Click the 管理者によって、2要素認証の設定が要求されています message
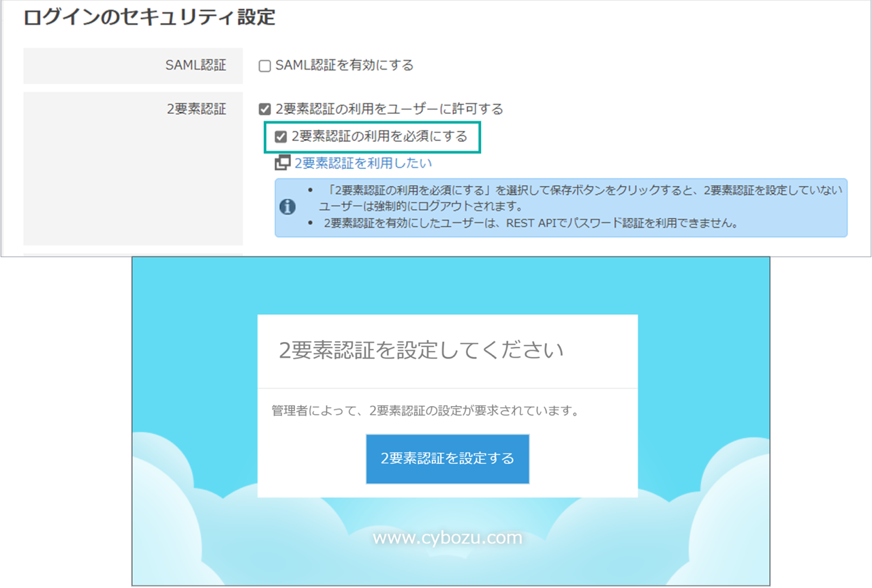The width and height of the screenshot is (872, 588). click(426, 412)
